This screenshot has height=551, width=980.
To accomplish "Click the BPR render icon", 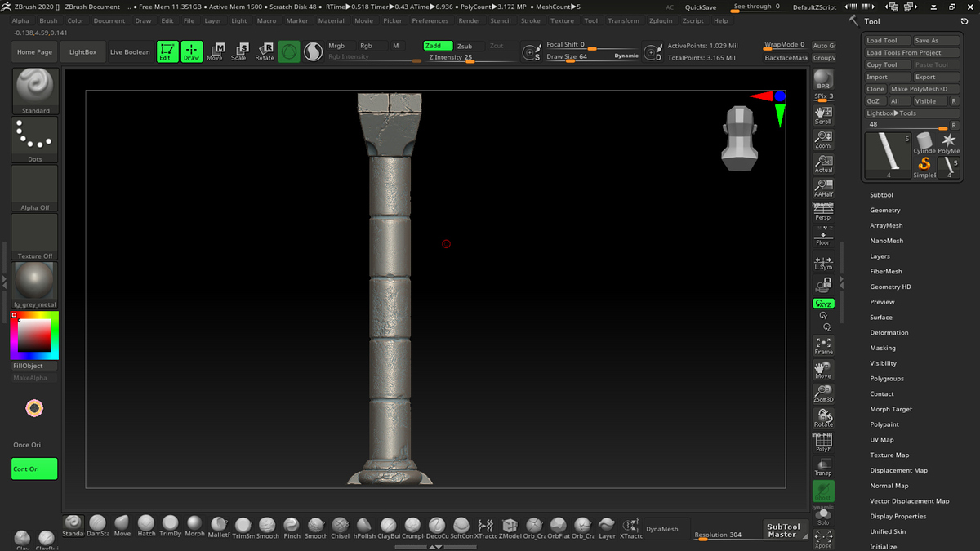I will (823, 80).
